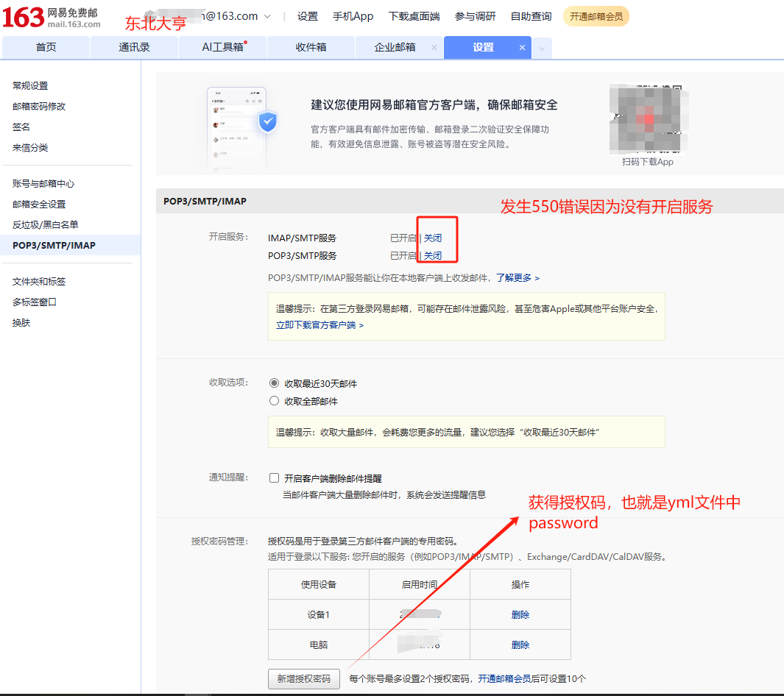Open 邮箱密码修改 in the sidebar
Image resolution: width=784 pixels, height=696 pixels.
39,107
